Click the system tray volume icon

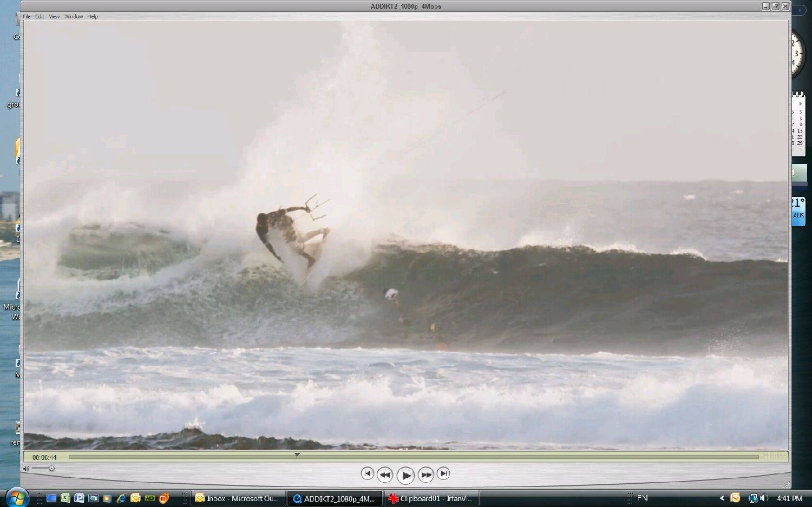764,498
